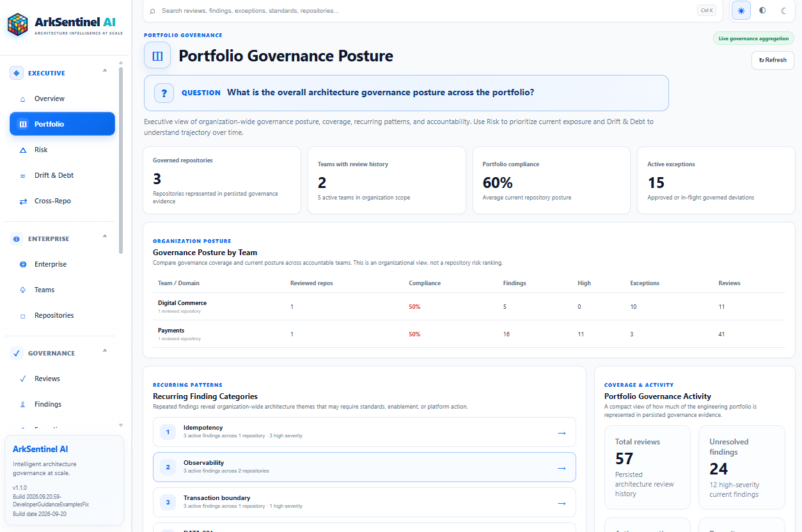This screenshot has width=802, height=532.
Task: Click the Executive section diamond icon
Action: coord(17,73)
